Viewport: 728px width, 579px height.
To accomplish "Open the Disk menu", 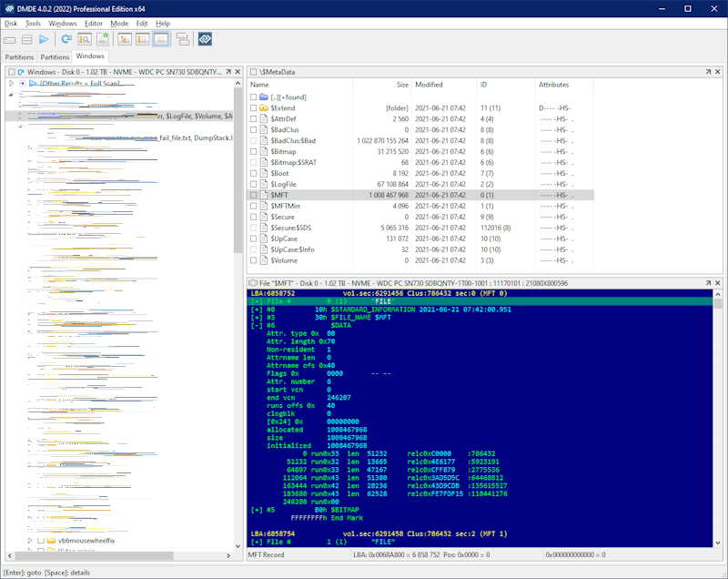I will (11, 24).
